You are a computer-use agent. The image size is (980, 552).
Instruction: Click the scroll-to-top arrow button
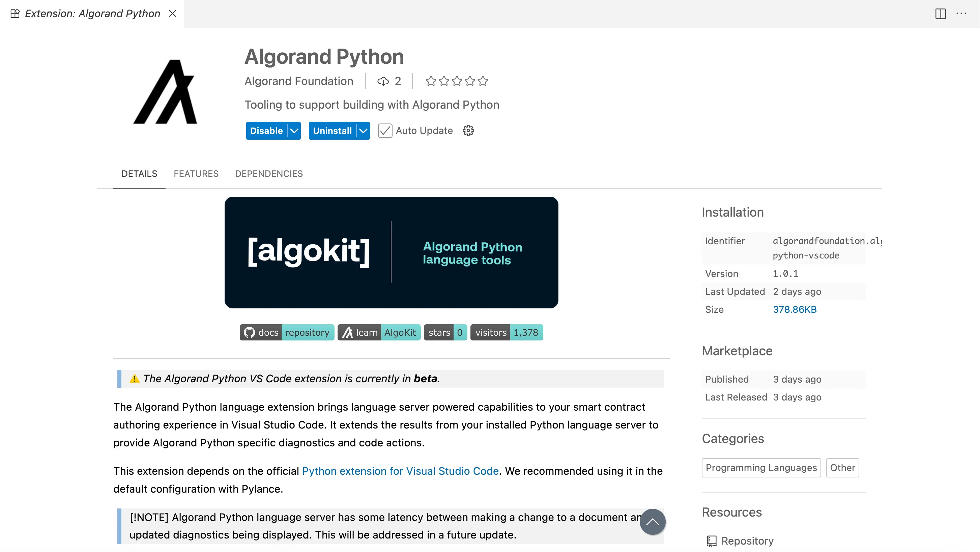point(653,522)
